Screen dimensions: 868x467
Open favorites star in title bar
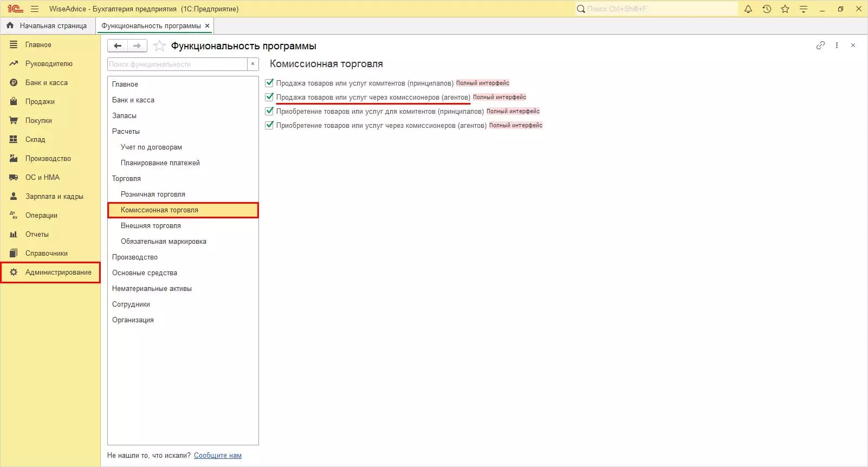click(x=785, y=9)
